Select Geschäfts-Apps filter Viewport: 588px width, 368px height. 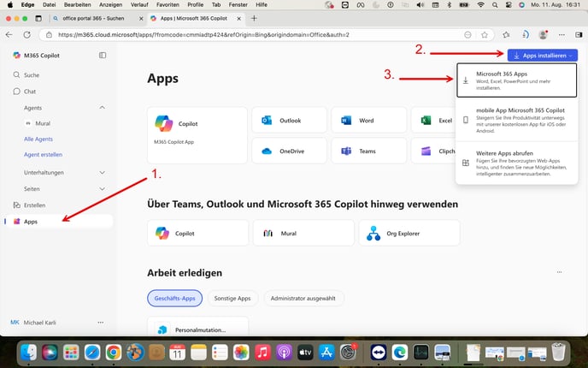[174, 298]
